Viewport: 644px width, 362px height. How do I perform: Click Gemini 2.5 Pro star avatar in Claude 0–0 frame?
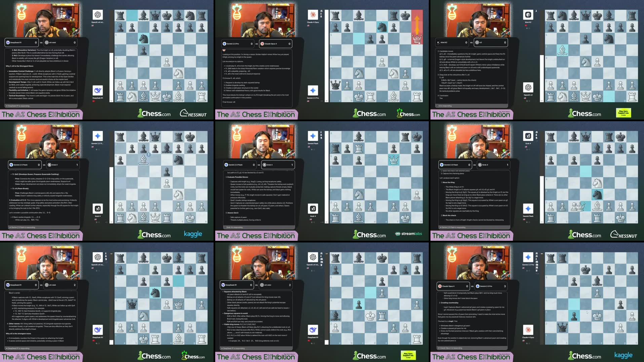[313, 91]
